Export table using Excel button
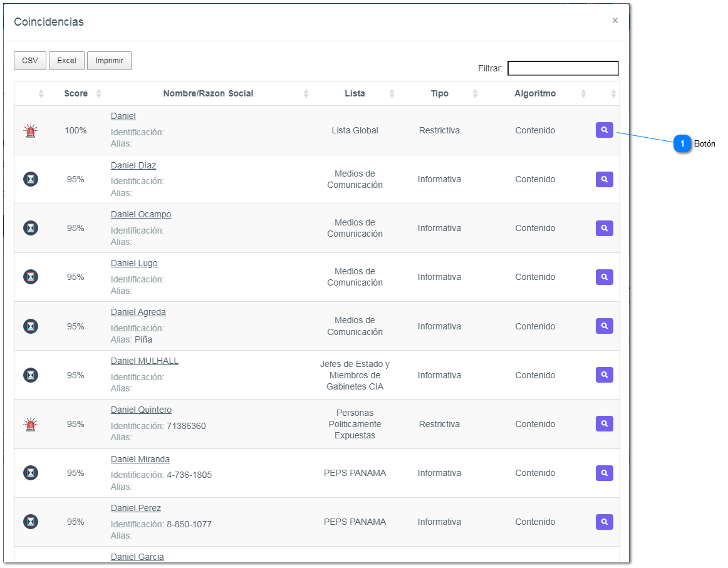The image size is (728, 568). point(66,61)
